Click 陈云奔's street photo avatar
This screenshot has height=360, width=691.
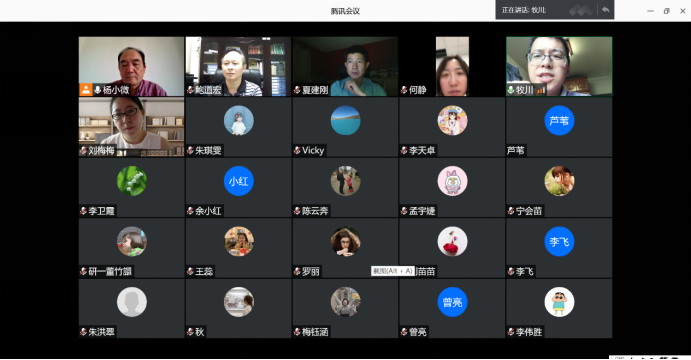click(346, 181)
